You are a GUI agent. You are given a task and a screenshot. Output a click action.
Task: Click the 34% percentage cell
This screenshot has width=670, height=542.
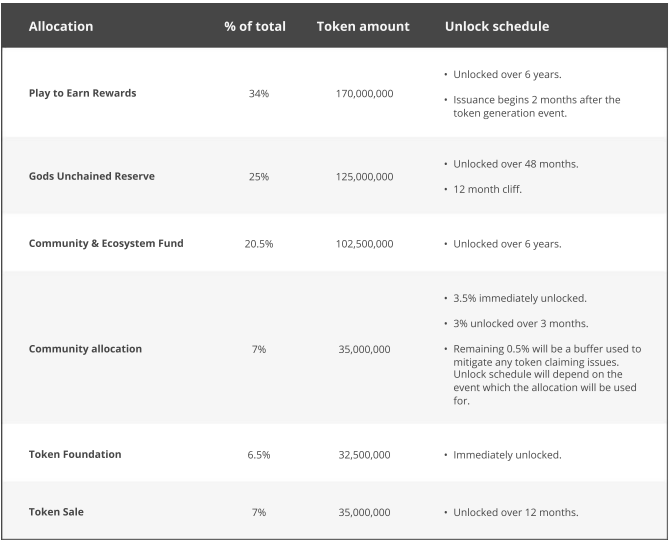(x=258, y=93)
